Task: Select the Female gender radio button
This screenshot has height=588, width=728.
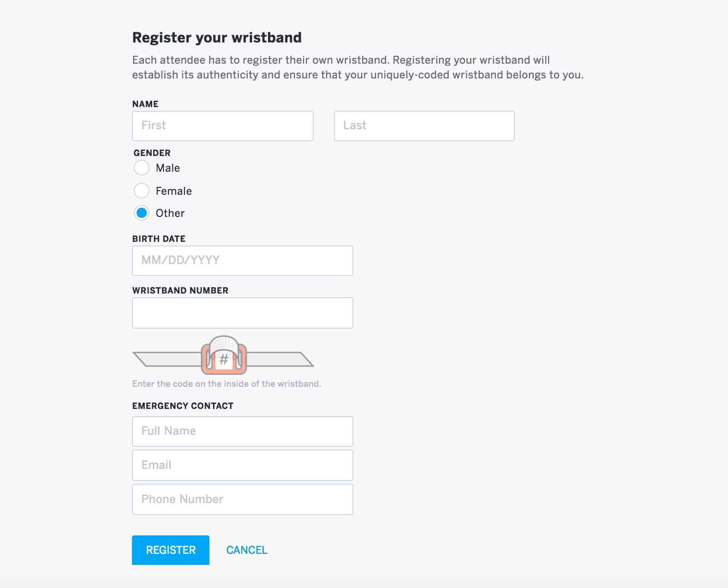Action: [142, 190]
